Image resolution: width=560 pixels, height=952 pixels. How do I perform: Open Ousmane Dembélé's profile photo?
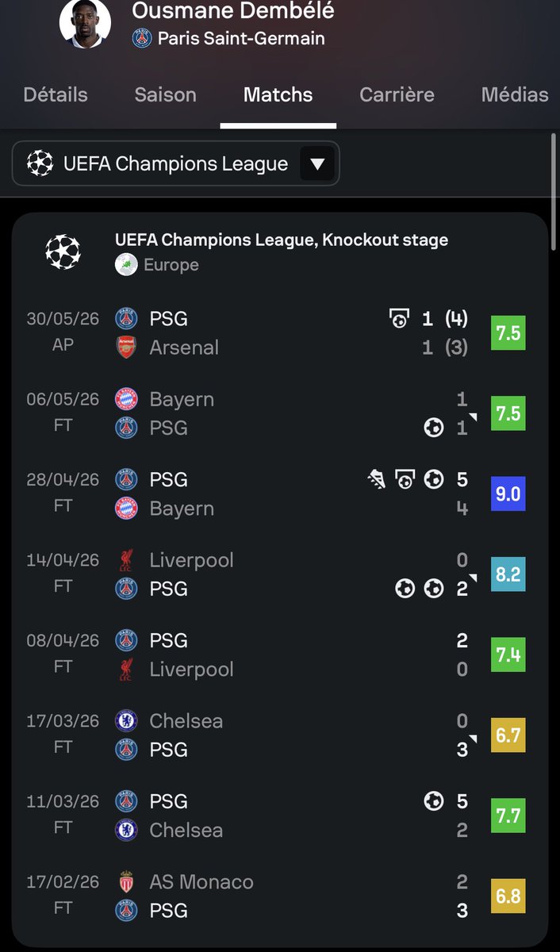pos(85,23)
